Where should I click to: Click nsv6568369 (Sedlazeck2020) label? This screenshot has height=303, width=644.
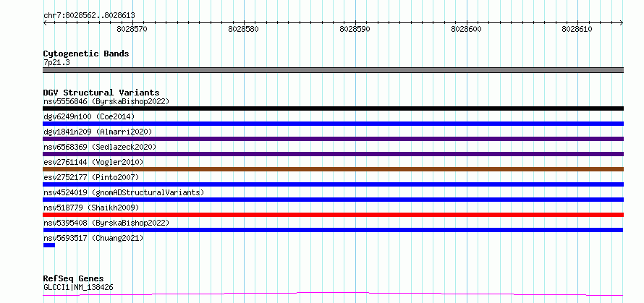100,147
